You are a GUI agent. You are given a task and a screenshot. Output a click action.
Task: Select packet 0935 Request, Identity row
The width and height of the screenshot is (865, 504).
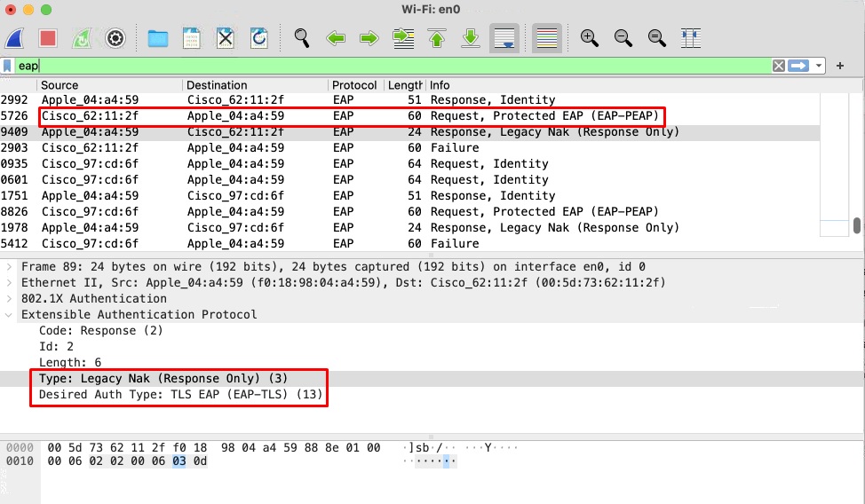click(410, 164)
